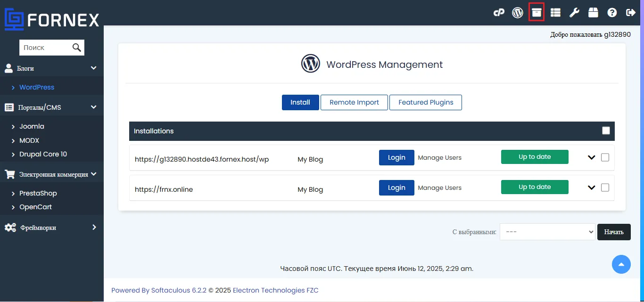
Task: Click the Блоги user icon
Action: coord(8,68)
